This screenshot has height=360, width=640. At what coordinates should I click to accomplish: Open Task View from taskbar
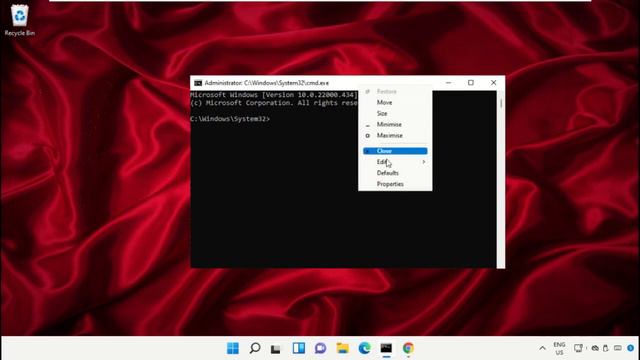(276, 349)
